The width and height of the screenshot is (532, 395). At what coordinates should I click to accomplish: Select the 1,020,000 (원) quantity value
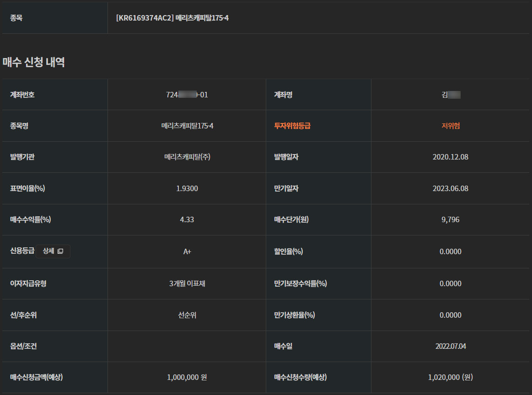pyautogui.click(x=451, y=377)
